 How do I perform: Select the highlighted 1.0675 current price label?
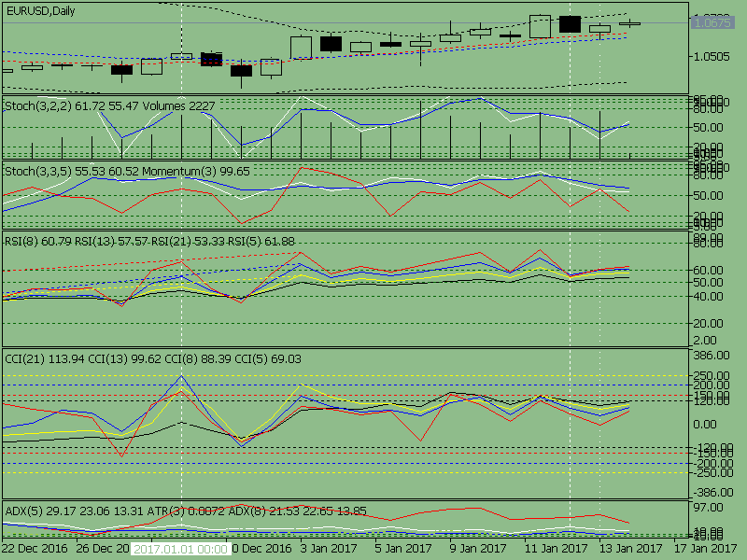tap(712, 22)
